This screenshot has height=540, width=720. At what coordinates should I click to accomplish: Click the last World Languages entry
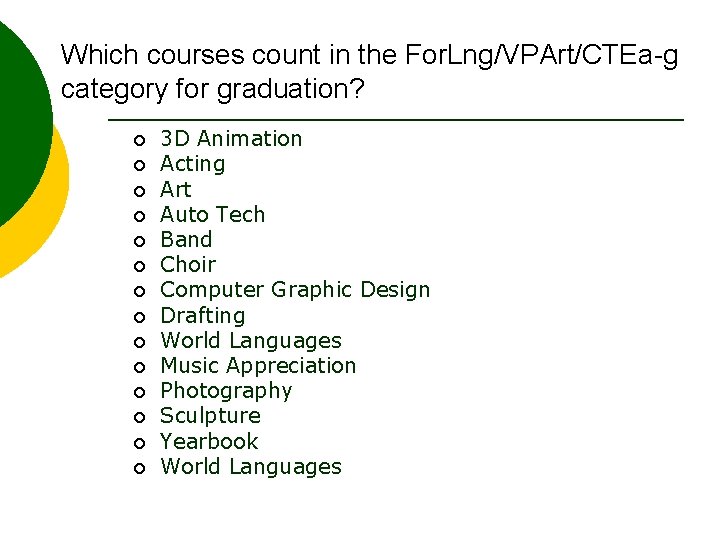pos(251,466)
